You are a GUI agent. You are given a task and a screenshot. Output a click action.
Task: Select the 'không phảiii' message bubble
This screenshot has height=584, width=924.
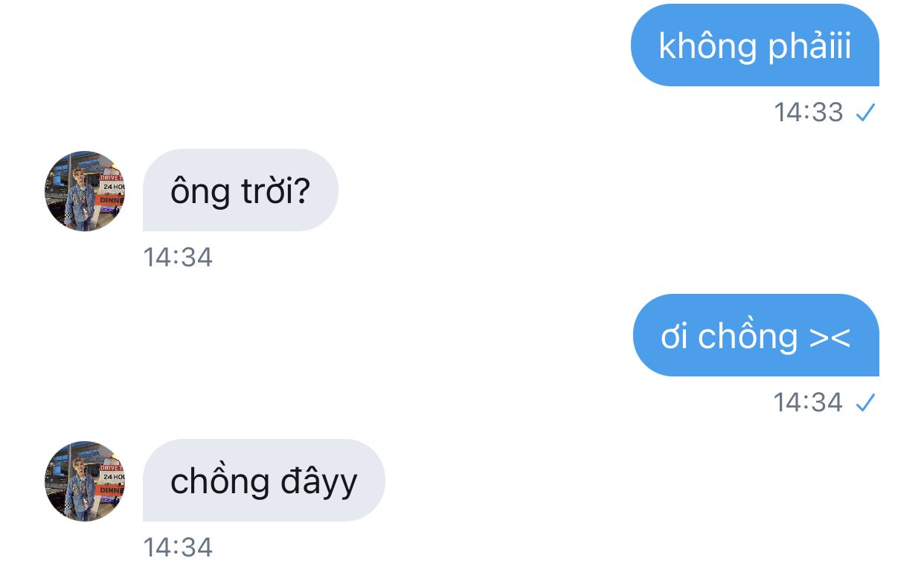pyautogui.click(x=755, y=45)
